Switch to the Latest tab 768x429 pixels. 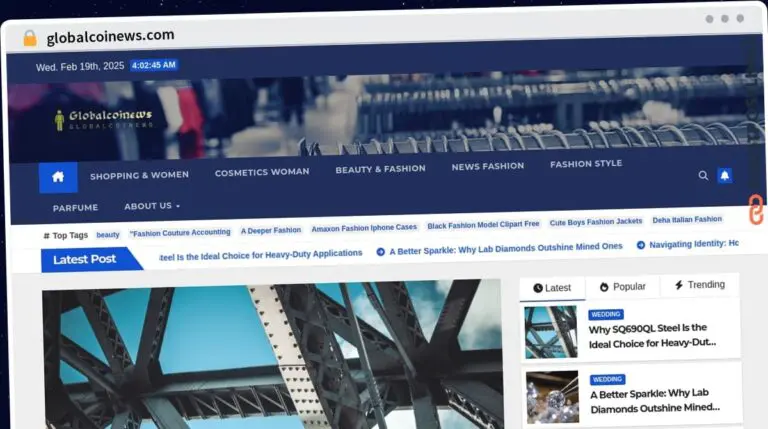552,288
